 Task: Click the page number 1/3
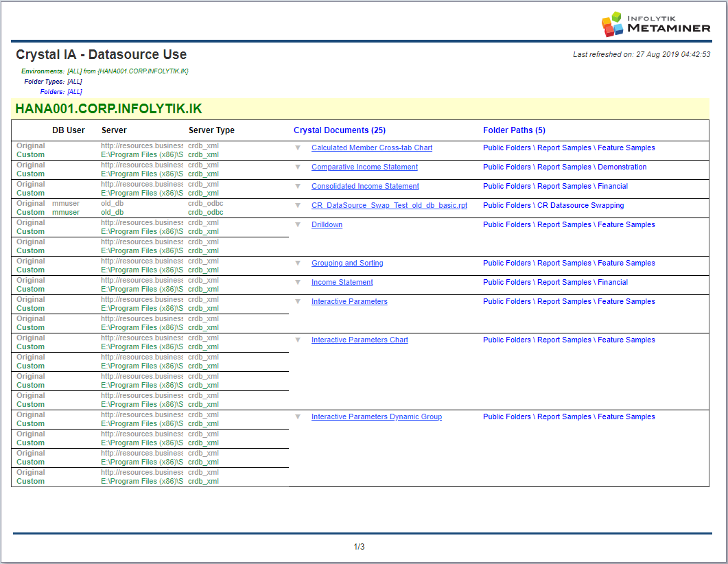pos(359,547)
